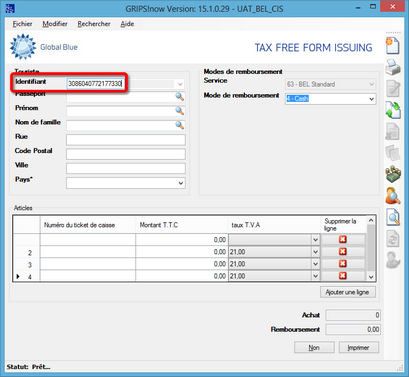Close the GRIPS!now window

pyautogui.click(x=393, y=6)
